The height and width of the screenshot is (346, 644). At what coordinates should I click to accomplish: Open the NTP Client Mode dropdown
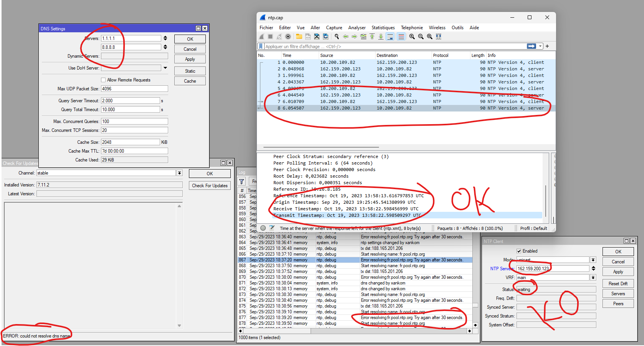coord(593,260)
